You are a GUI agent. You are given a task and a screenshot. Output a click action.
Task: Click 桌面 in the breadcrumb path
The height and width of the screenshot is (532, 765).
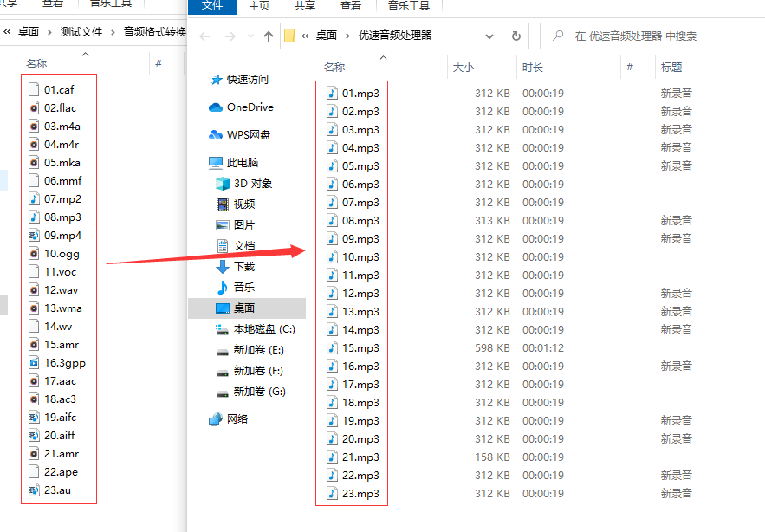coord(326,36)
